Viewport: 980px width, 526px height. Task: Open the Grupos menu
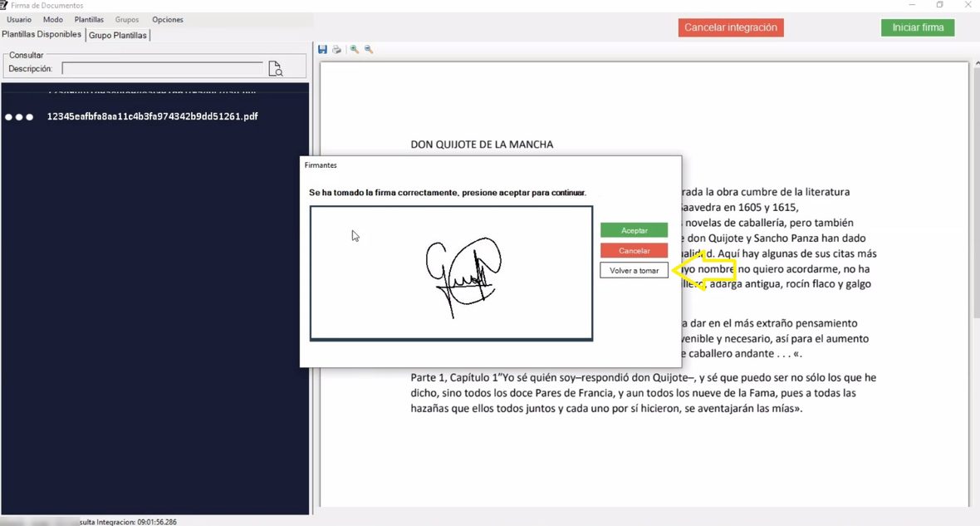(127, 19)
